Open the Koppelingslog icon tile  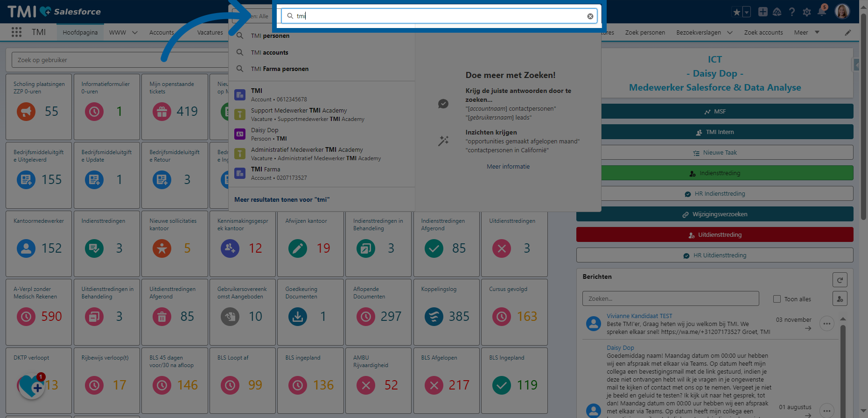click(x=434, y=317)
